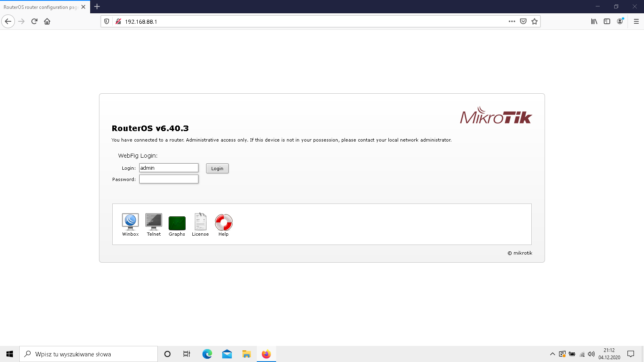The height and width of the screenshot is (362, 644).
Task: Click the RouterOS v6.40.3 heading
Action: coord(150,128)
